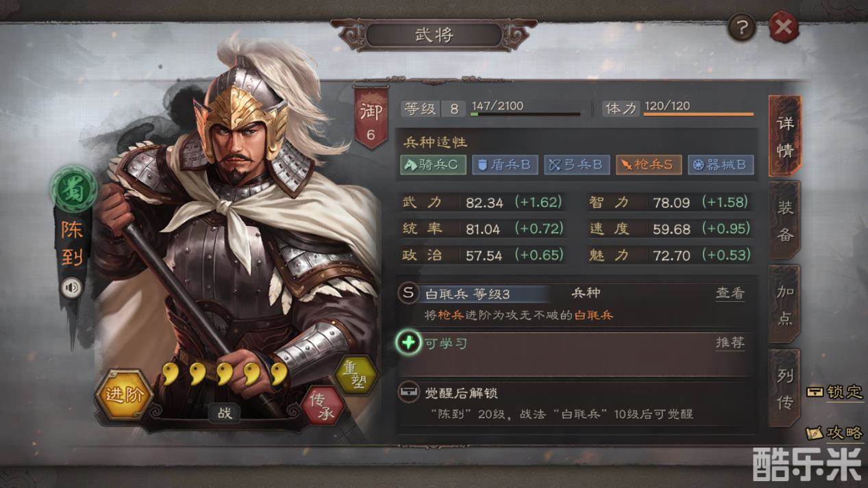Click the 体力 stamina progress bar
Image resolution: width=868 pixels, height=488 pixels.
point(699,113)
